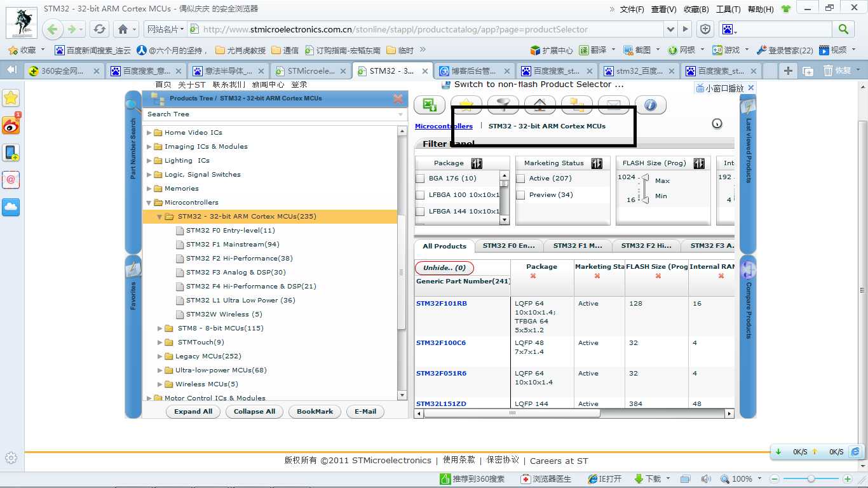868x488 pixels.
Task: Click the envelope e-mail toolbar icon
Action: click(x=614, y=105)
